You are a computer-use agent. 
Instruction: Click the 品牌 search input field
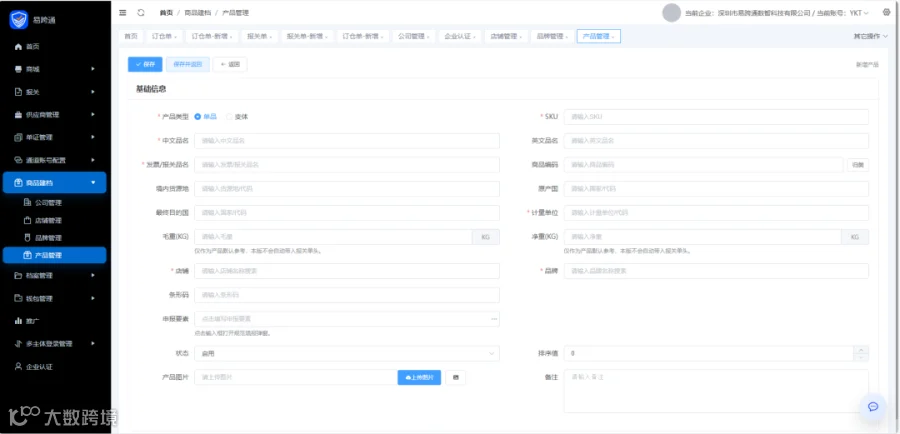tap(716, 271)
